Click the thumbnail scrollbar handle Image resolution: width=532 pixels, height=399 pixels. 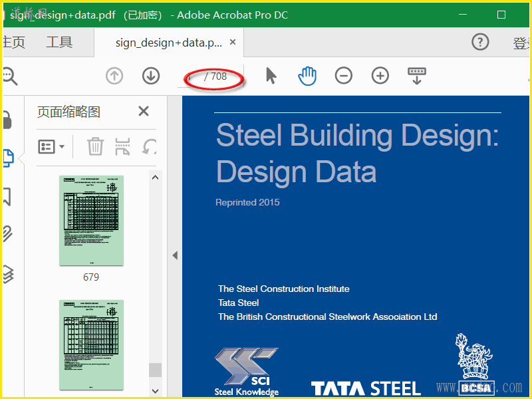(155, 370)
